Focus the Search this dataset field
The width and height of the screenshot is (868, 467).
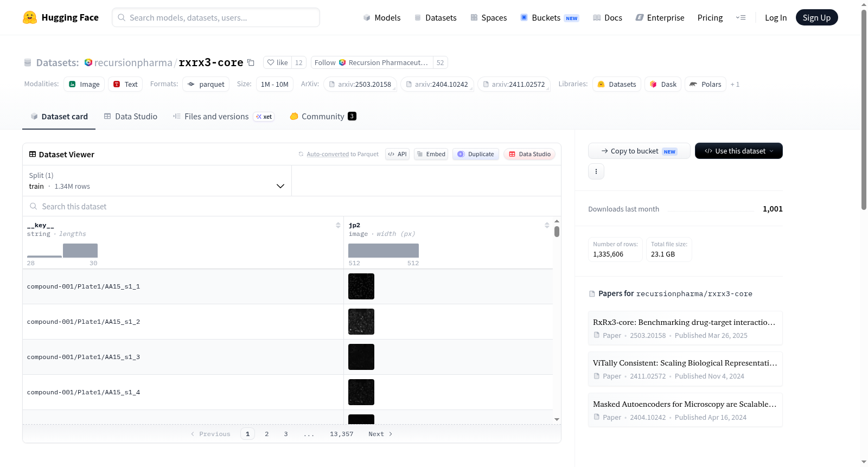292,206
